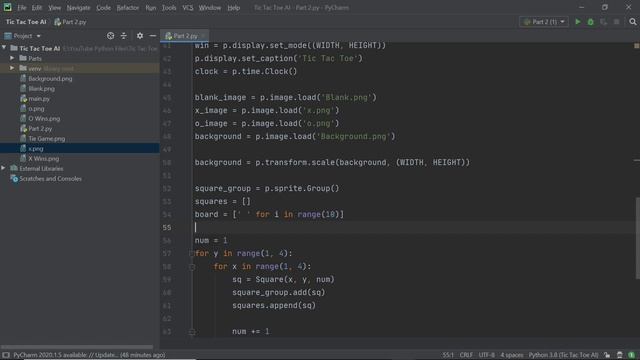This screenshot has width=640, height=360.
Task: Select main.py file
Action: click(39, 99)
